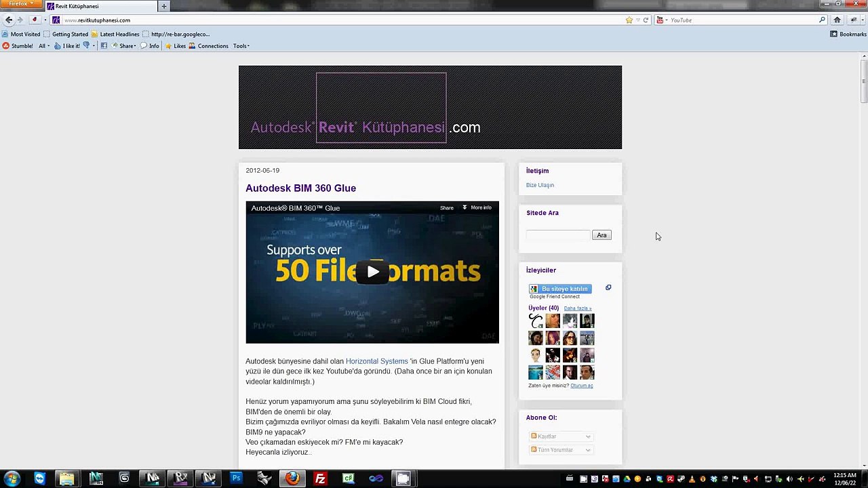Screen dimensions: 868x488
Task: Click the thumbs-down dislike icon
Action: point(86,46)
